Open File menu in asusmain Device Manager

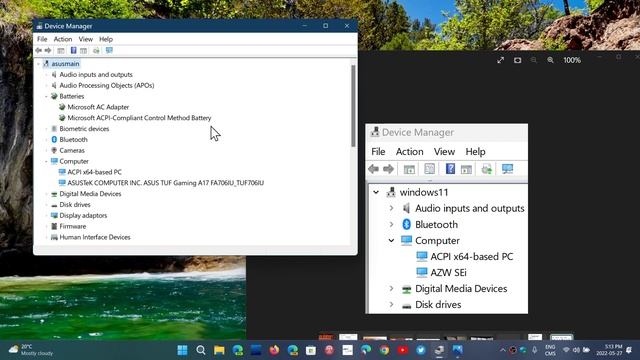[x=42, y=39]
